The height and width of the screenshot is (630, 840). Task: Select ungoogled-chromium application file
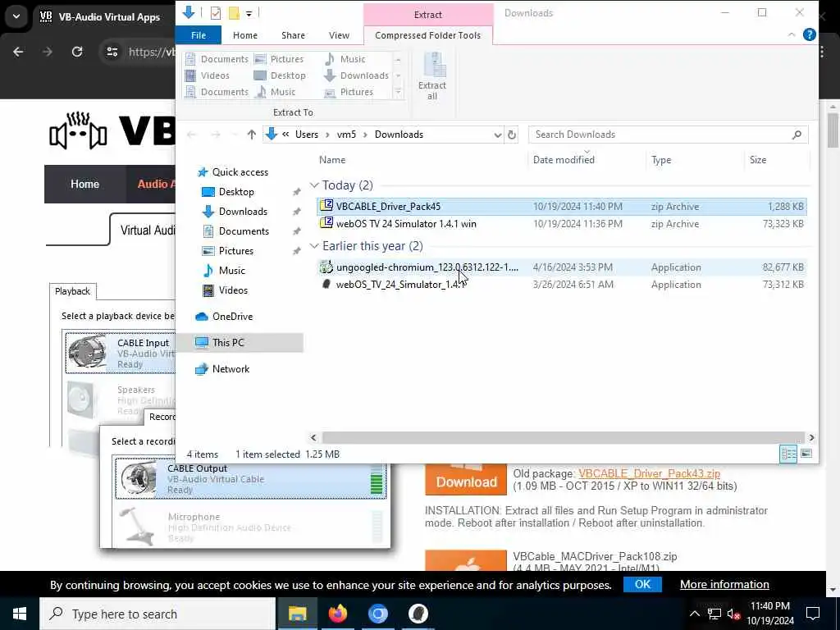pos(561,267)
